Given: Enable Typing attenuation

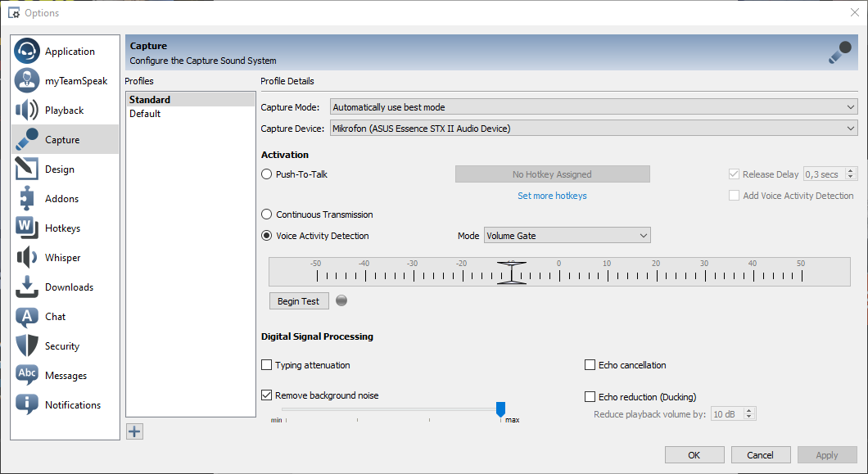Looking at the screenshot, I should click(x=266, y=365).
